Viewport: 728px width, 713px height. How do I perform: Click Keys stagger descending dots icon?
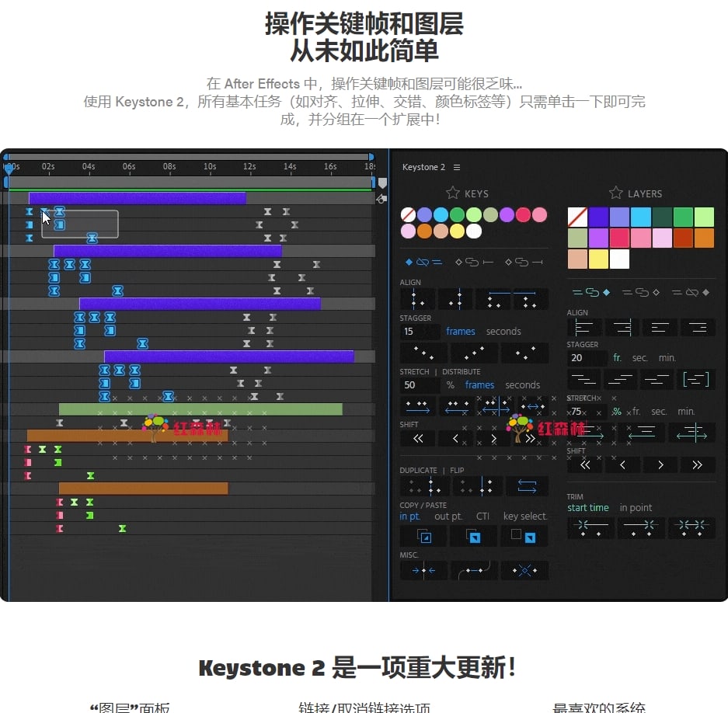[x=423, y=353]
